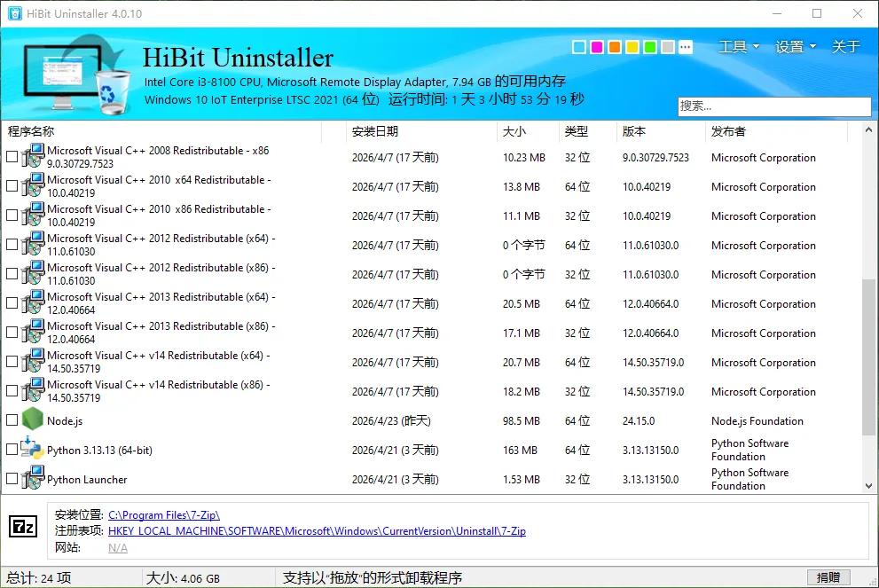Select the magenta theme color swatch

tap(596, 47)
